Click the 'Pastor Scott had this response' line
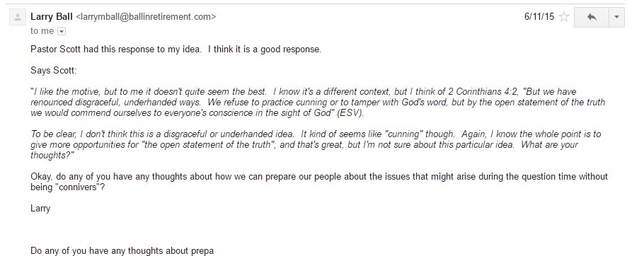This screenshot has width=644, height=256. (176, 50)
